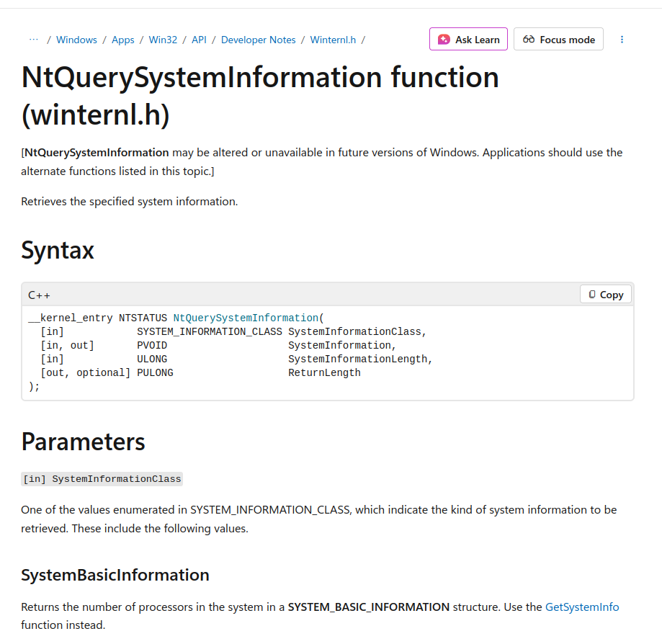The image size is (662, 644).
Task: Click the Parameters section heading
Action: pos(83,441)
